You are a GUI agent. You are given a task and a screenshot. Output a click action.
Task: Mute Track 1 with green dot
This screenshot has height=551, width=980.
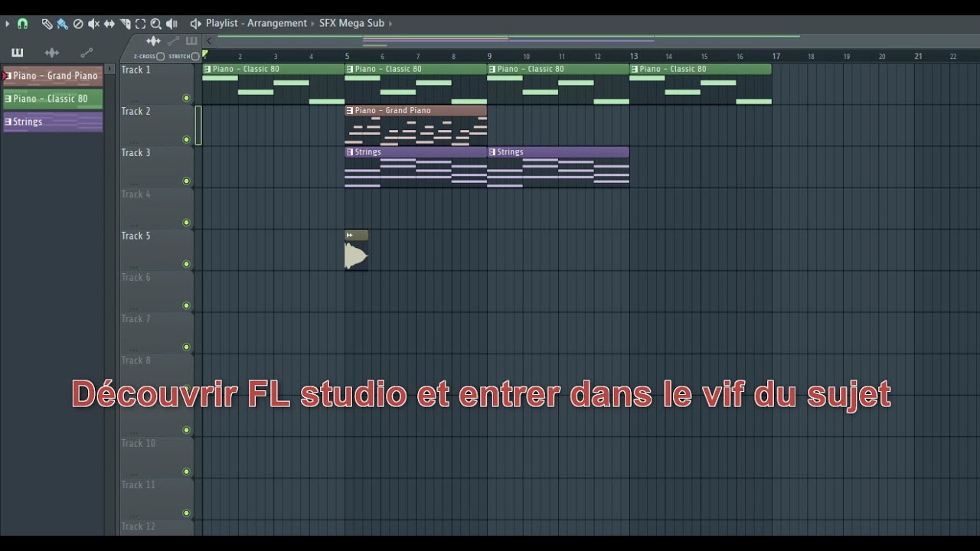click(186, 98)
